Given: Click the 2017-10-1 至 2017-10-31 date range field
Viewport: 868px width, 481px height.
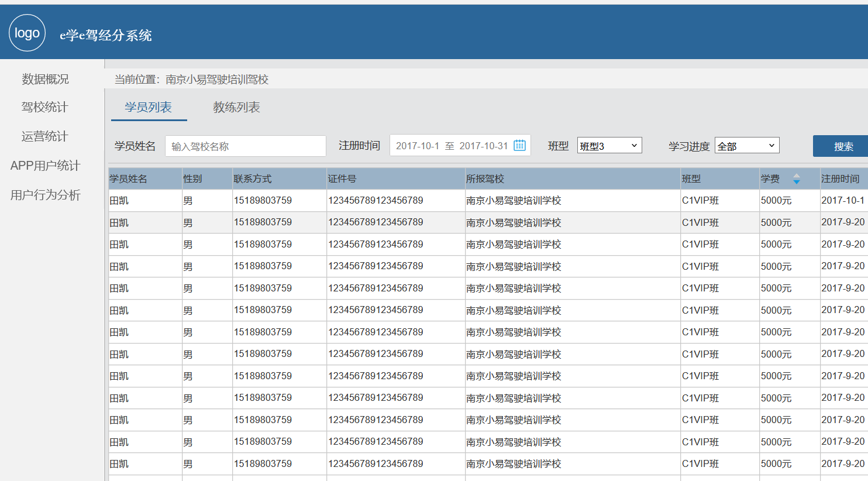Looking at the screenshot, I should click(460, 146).
